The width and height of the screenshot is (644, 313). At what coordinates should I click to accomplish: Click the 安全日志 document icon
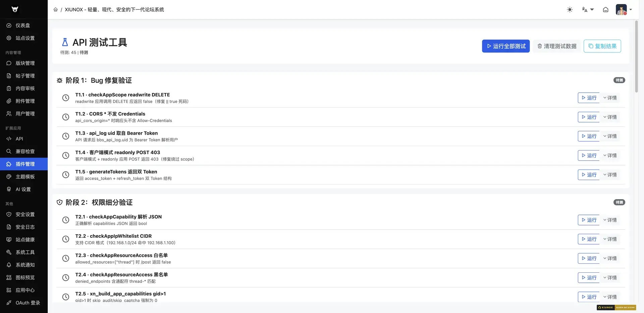(x=9, y=227)
